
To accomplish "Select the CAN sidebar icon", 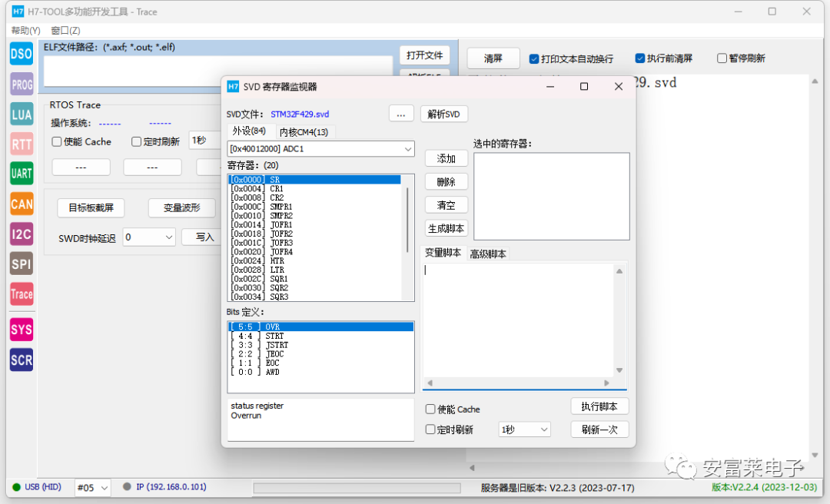I will pos(22,204).
